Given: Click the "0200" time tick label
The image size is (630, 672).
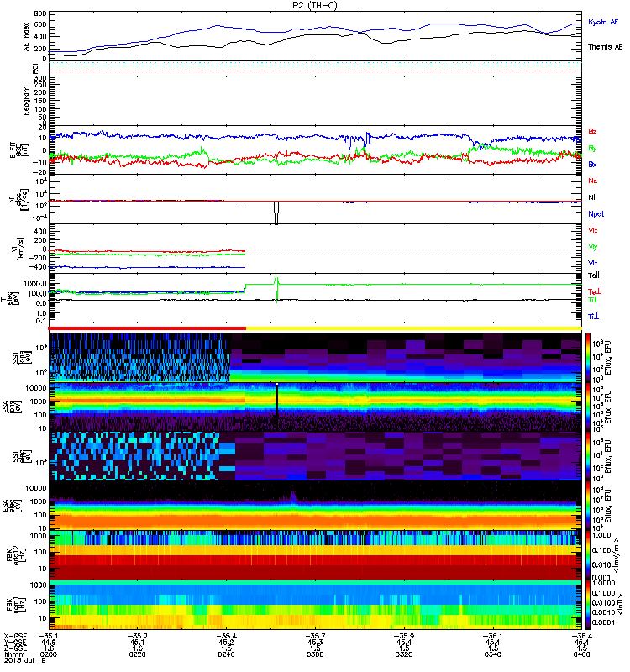Looking at the screenshot, I should point(49,654).
